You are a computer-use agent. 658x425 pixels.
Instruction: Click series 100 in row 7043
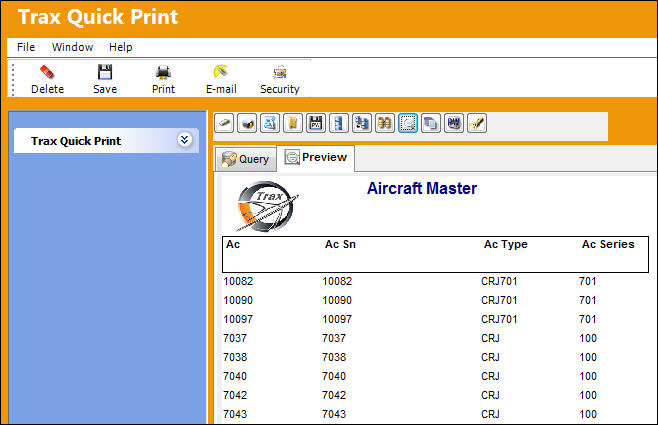click(x=588, y=414)
